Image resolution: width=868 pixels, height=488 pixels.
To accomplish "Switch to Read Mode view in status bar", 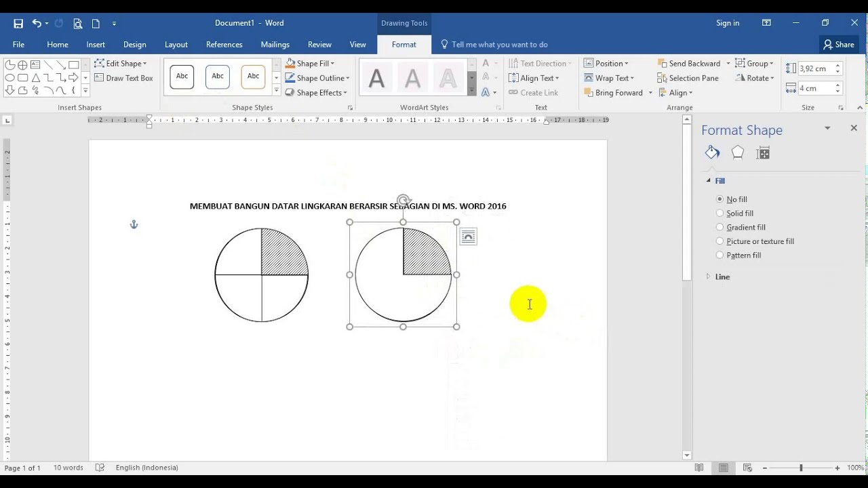I will click(x=699, y=468).
